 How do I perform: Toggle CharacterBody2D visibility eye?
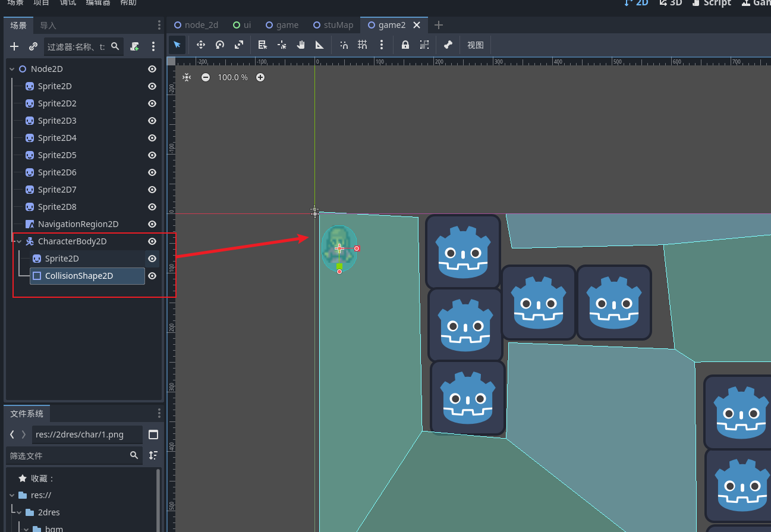152,241
